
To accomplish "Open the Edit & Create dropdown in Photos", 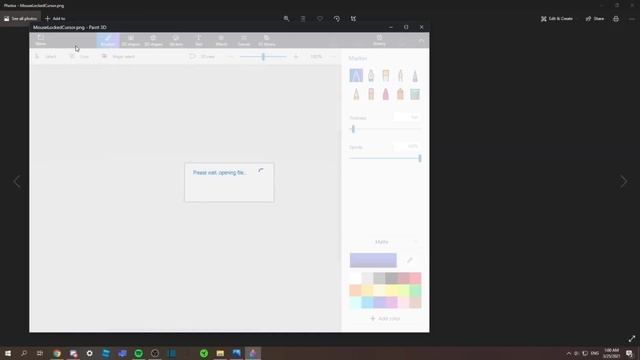I will coord(557,19).
